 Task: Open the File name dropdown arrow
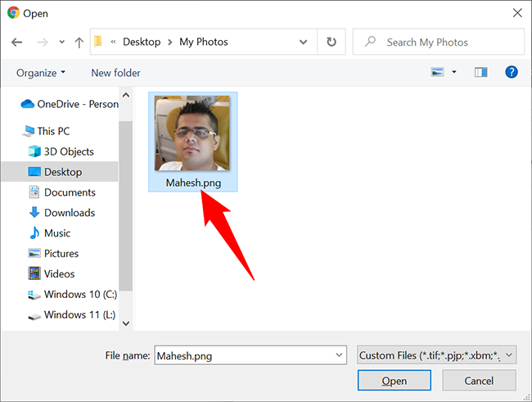pyautogui.click(x=339, y=355)
